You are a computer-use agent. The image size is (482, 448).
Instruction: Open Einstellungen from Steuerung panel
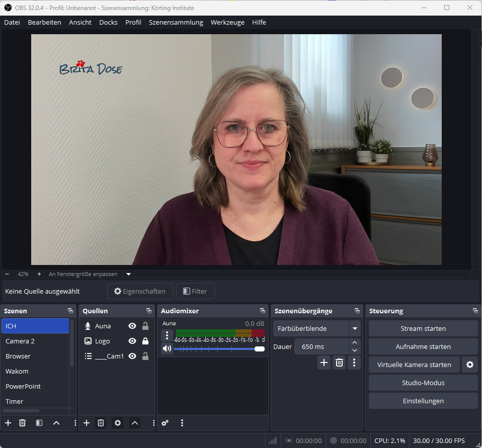pyautogui.click(x=423, y=401)
